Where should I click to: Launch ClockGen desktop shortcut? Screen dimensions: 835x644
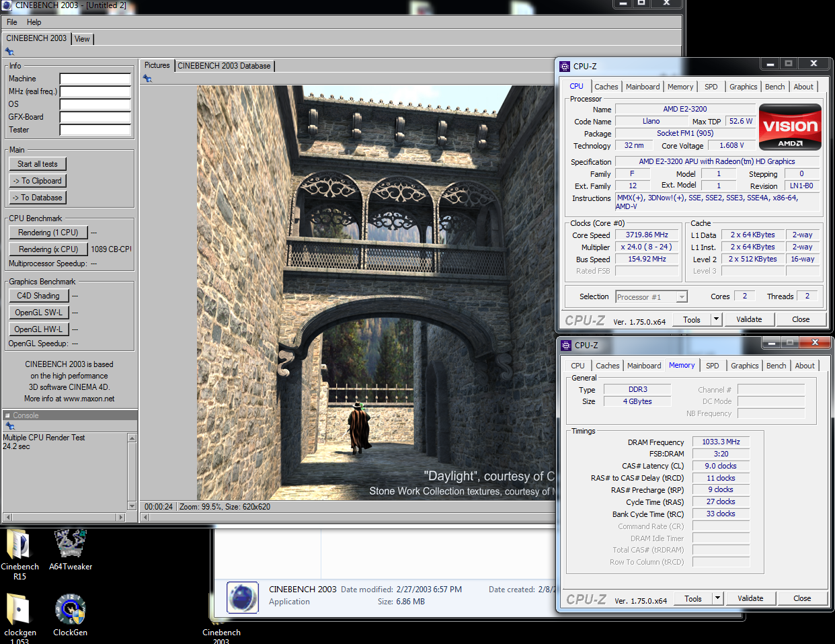70,615
